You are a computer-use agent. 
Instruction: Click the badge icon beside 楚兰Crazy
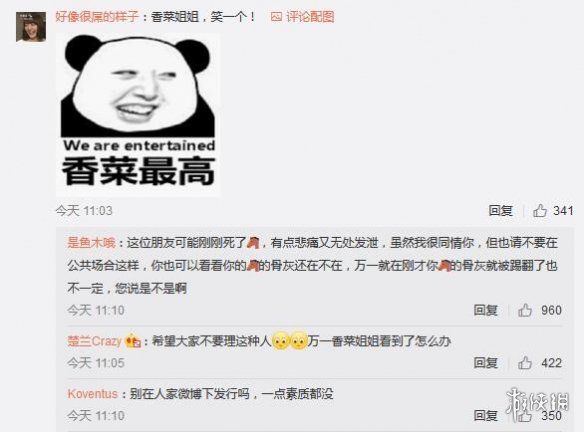pos(133,341)
